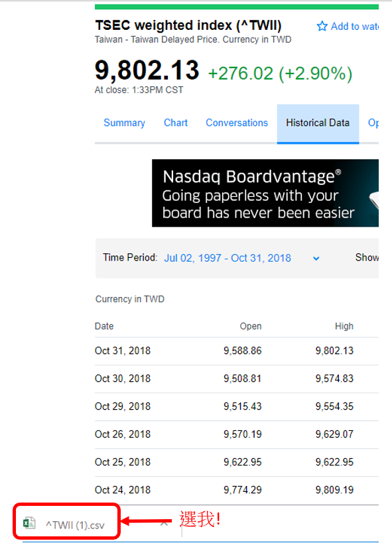392x543 pixels.
Task: Open the Nasdaq Boardvantage advertisement banner
Action: 265,193
